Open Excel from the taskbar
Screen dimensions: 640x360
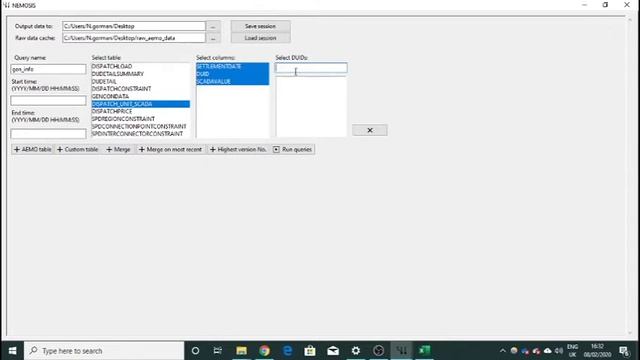424,351
